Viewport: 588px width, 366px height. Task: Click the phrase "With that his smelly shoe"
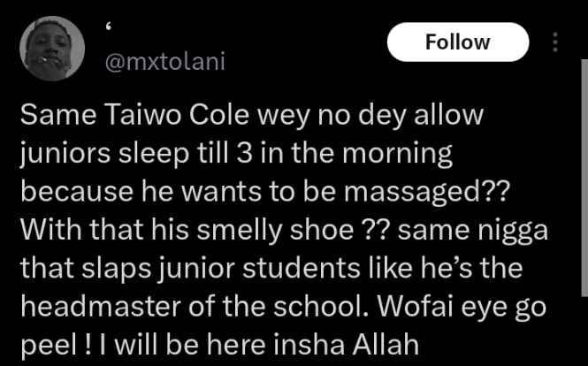187,230
